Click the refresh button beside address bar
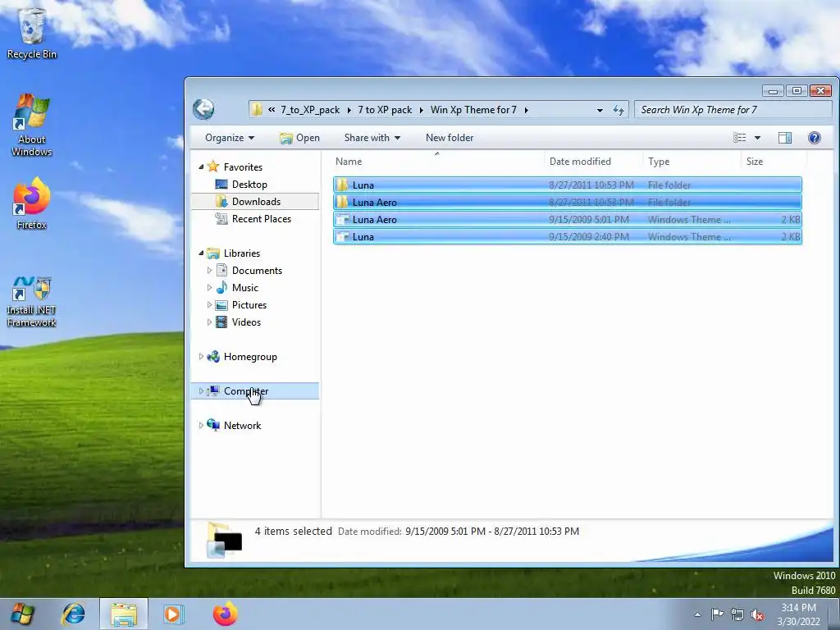This screenshot has height=630, width=840. (x=619, y=110)
